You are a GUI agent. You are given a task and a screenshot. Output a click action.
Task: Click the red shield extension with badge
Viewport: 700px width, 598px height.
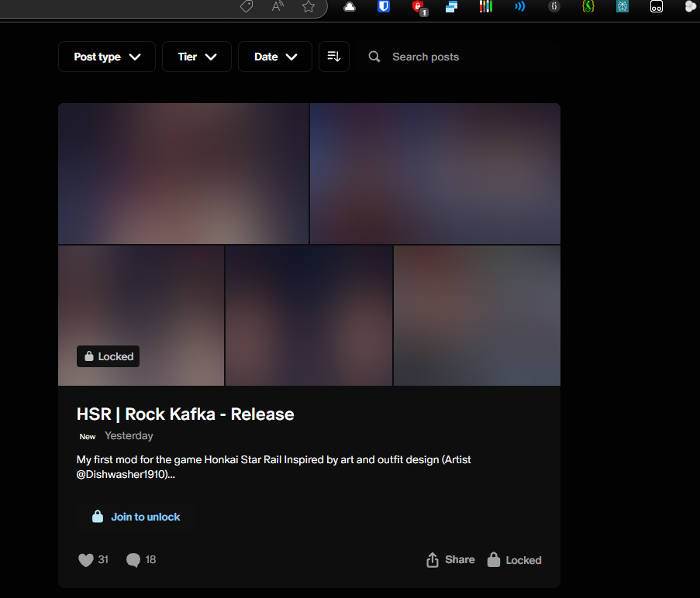point(418,7)
